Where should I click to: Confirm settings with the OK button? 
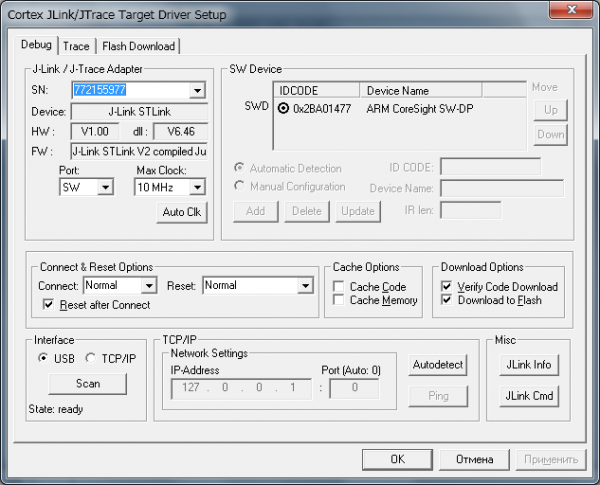click(396, 460)
